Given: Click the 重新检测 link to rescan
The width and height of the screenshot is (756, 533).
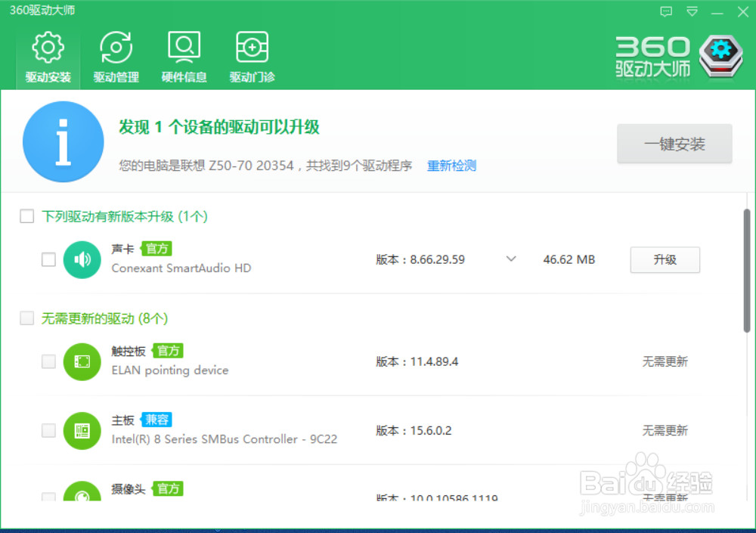Looking at the screenshot, I should click(x=451, y=166).
